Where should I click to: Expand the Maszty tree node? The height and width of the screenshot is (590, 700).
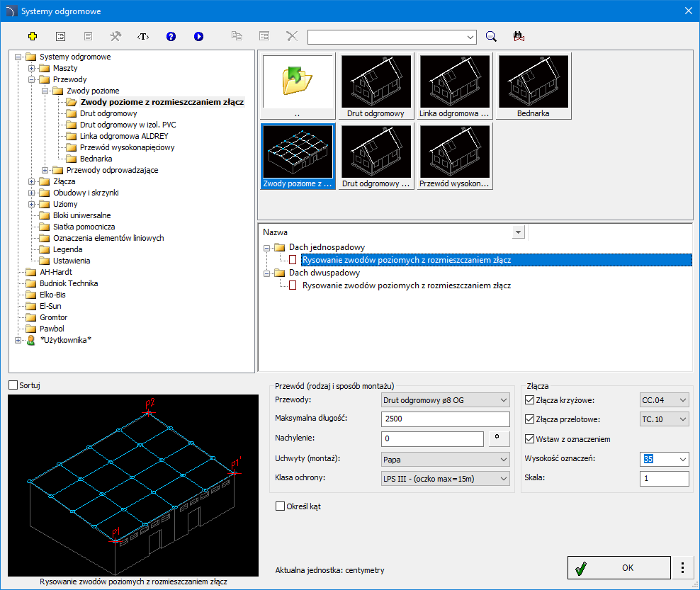[31, 68]
